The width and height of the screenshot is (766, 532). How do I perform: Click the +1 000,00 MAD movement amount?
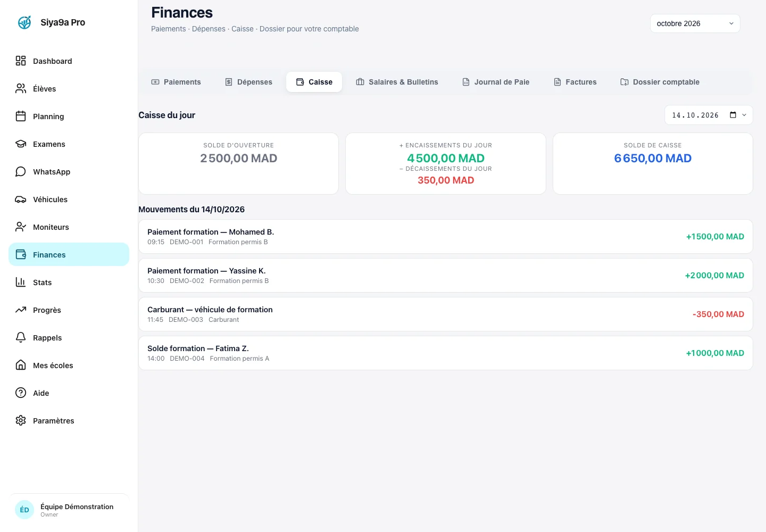715,353
